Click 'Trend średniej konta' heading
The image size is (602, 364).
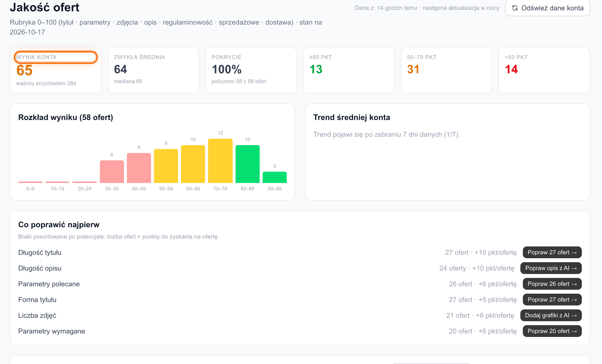352,117
